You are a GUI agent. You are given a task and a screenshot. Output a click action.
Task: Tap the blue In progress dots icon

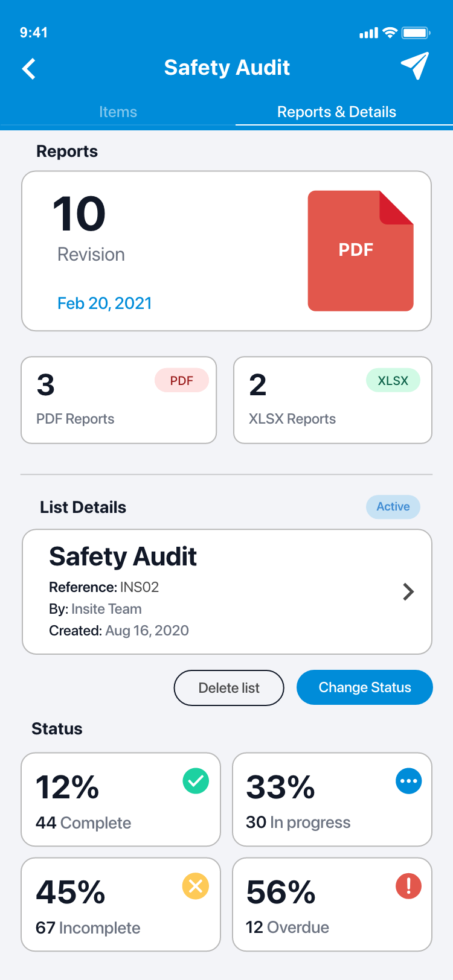(409, 781)
